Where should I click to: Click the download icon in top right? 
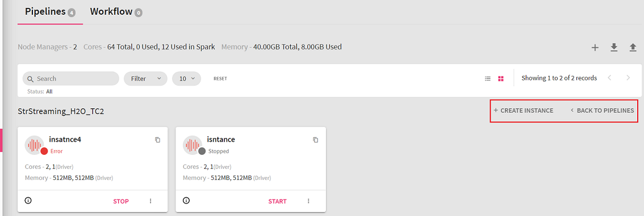point(614,48)
